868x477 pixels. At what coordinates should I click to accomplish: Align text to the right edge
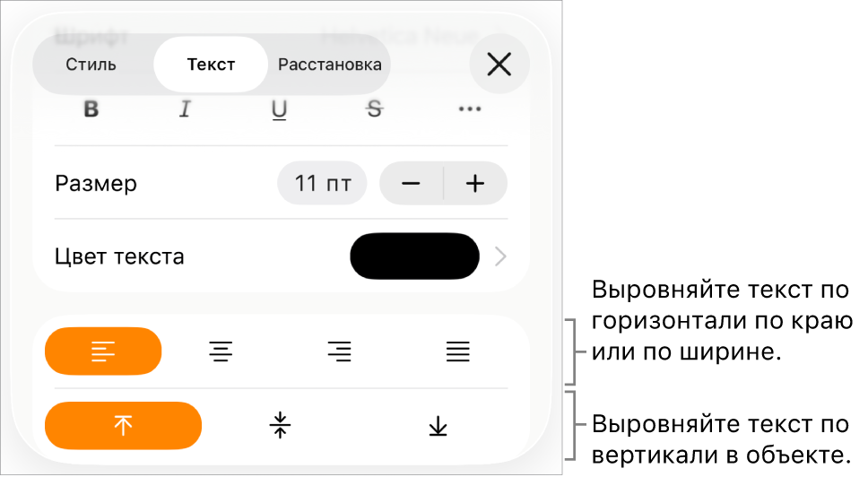(339, 351)
